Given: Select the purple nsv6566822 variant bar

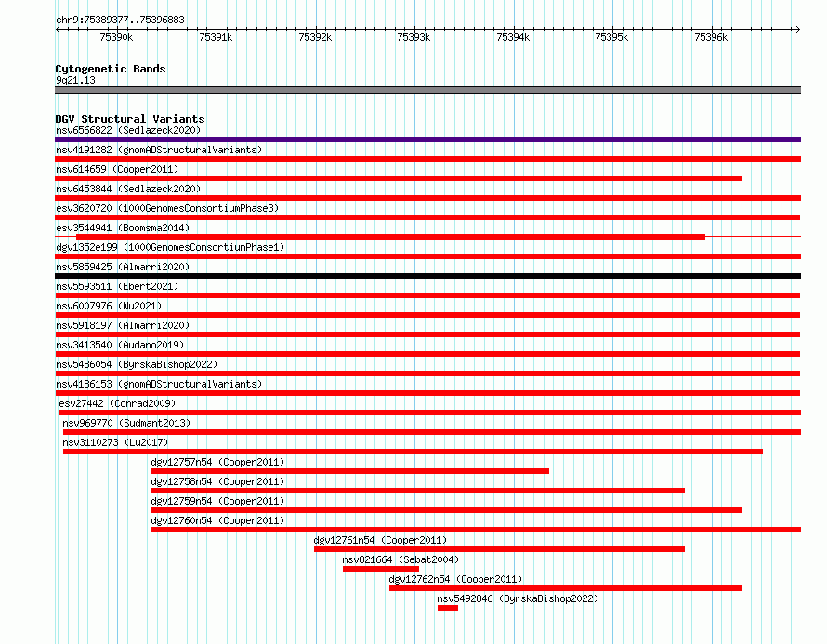Looking at the screenshot, I should (427, 139).
